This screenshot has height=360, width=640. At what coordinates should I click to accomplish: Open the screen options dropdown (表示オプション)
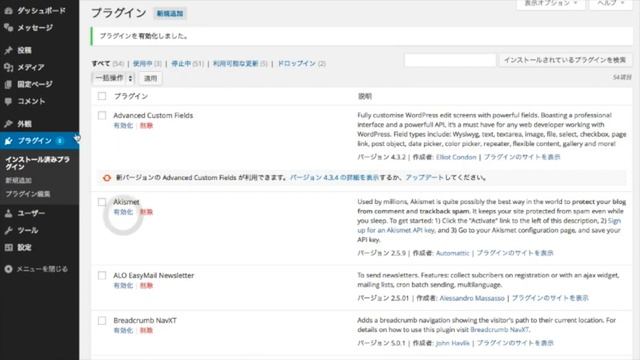551,3
